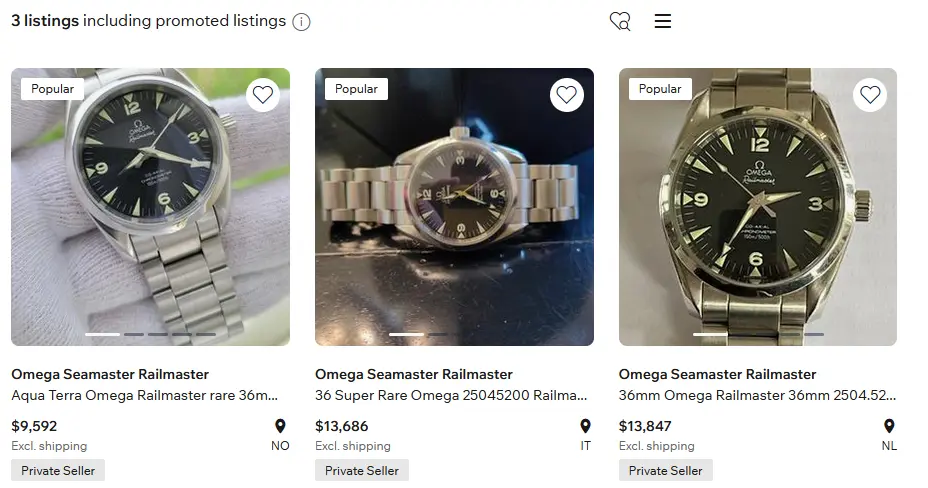The width and height of the screenshot is (928, 488).
Task: Click location pin for Netherlands listing
Action: tap(889, 427)
